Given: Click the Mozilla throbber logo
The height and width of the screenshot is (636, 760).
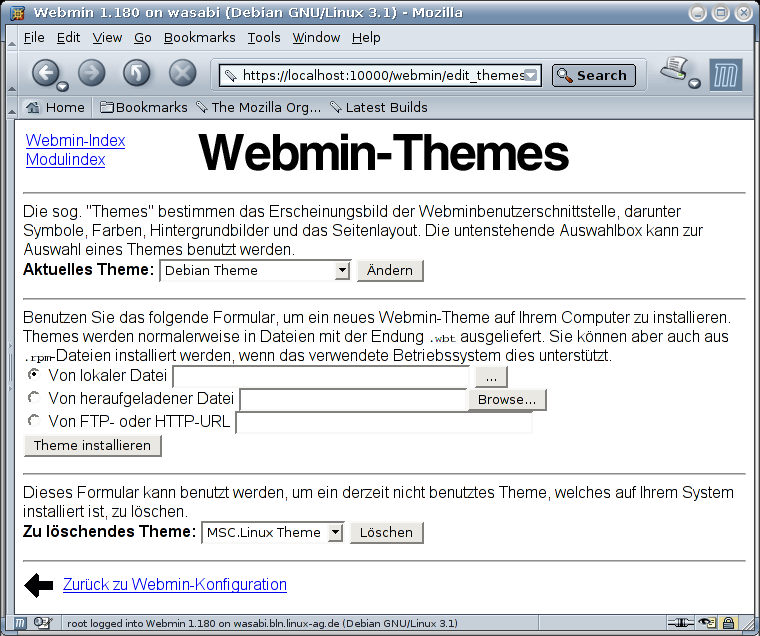Looking at the screenshot, I should coord(726,75).
